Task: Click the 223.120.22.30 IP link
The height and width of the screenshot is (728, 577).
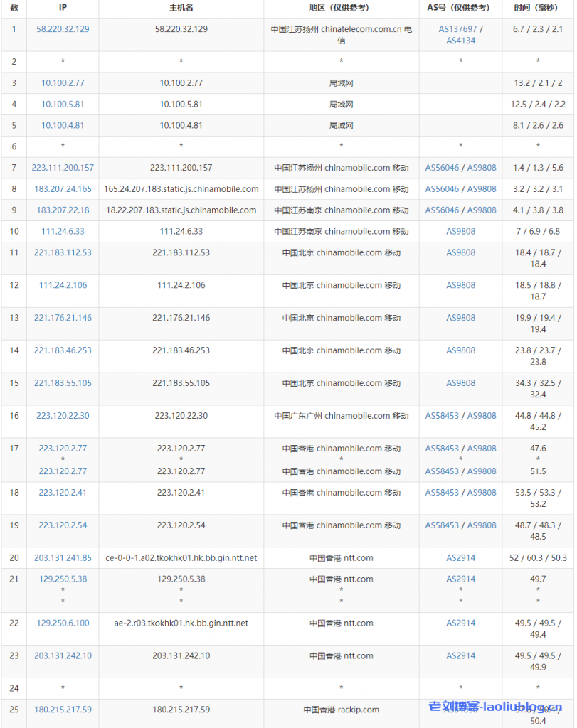Action: pos(63,416)
